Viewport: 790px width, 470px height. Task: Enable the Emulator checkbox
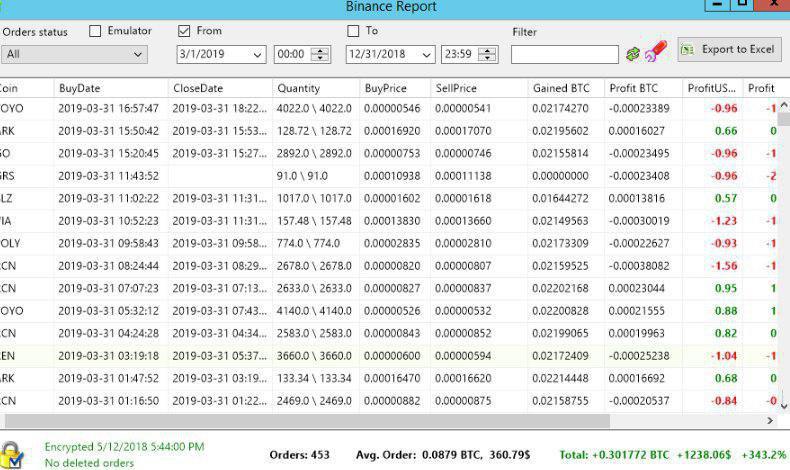click(x=95, y=31)
